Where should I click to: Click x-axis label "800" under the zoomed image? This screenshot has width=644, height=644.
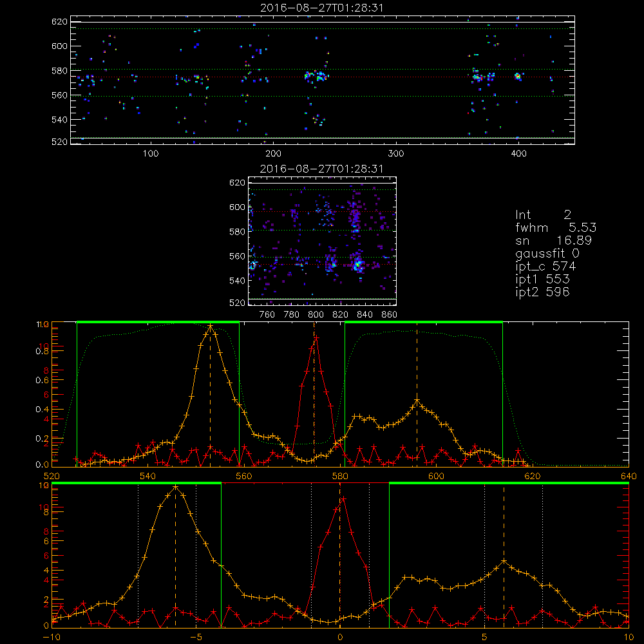tap(316, 315)
